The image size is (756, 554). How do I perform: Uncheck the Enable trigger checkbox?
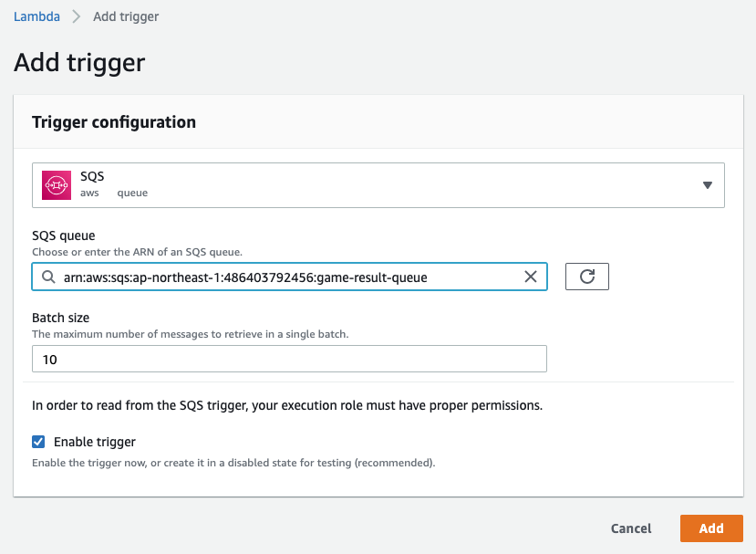point(38,442)
